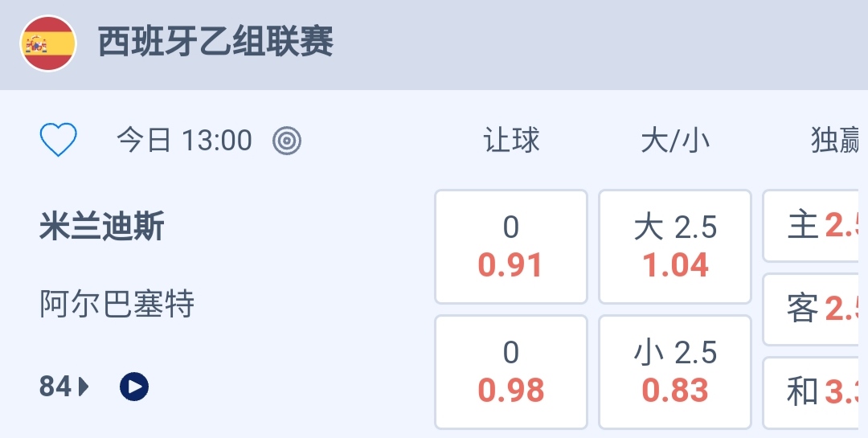Click the 今日 13:00 match time

coord(185,141)
